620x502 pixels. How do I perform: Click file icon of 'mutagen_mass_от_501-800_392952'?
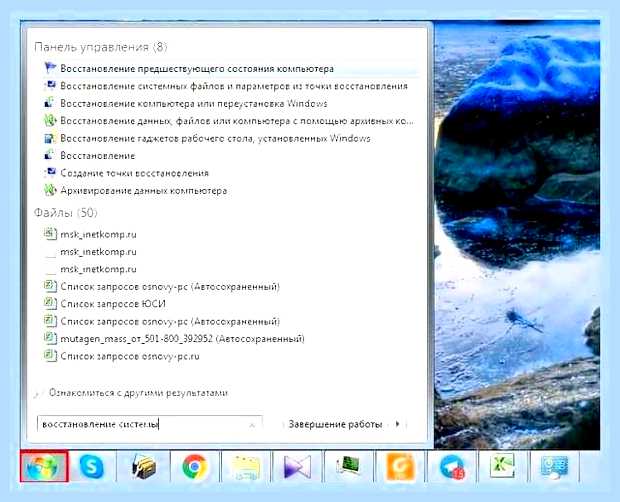50,338
